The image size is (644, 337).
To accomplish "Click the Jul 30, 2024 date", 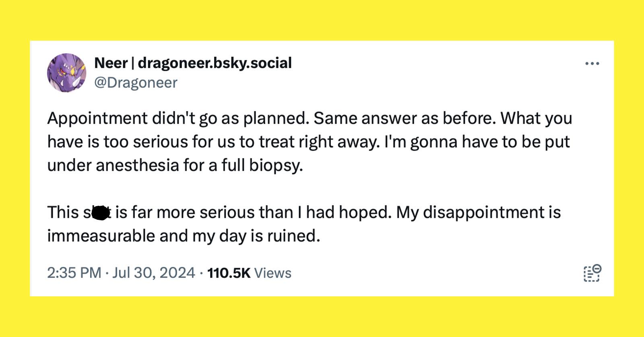I will (x=153, y=273).
